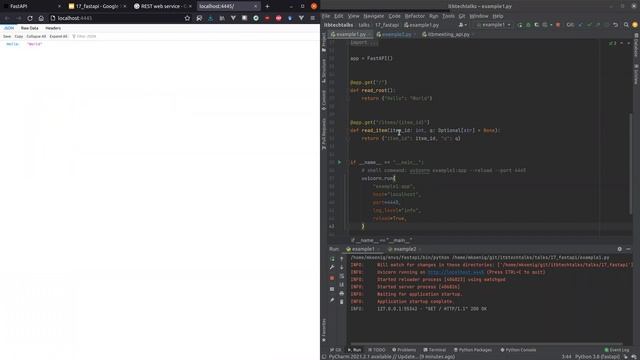The image size is (640, 360).
Task: Hide the Run panel with minus icon
Action: pos(629,249)
